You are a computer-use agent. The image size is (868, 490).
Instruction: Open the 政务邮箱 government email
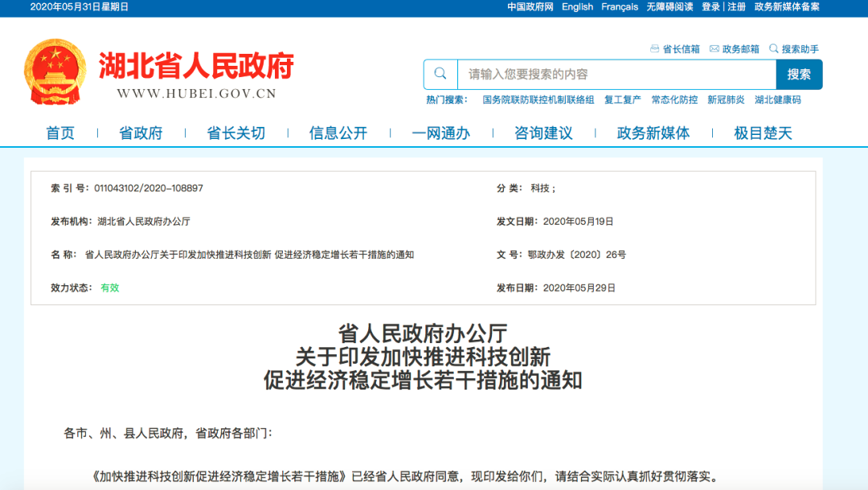[x=734, y=49]
